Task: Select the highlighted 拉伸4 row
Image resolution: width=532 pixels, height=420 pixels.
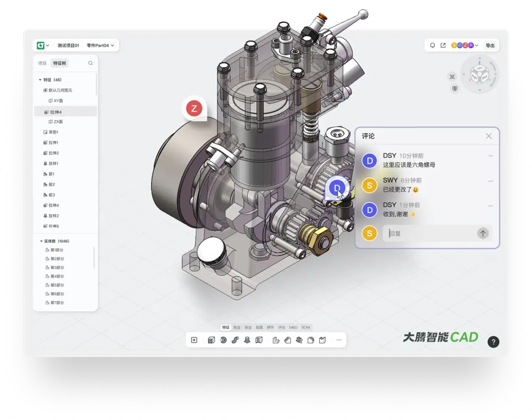Action: click(66, 112)
